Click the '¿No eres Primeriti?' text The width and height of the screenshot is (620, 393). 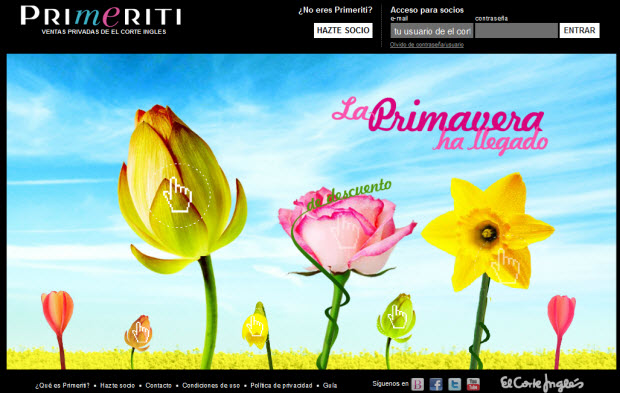coord(335,10)
